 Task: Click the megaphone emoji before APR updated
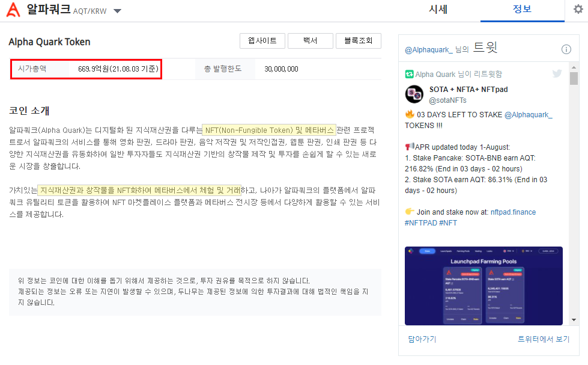[410, 147]
